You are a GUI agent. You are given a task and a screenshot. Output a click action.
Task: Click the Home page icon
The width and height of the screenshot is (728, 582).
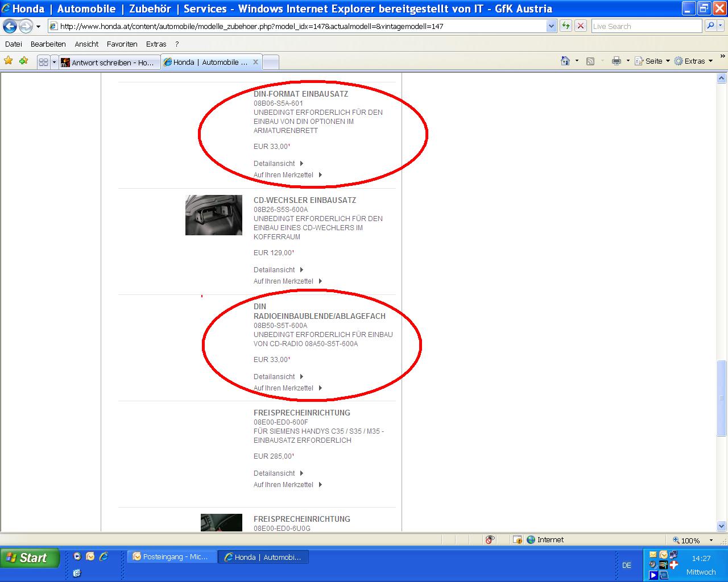point(565,61)
